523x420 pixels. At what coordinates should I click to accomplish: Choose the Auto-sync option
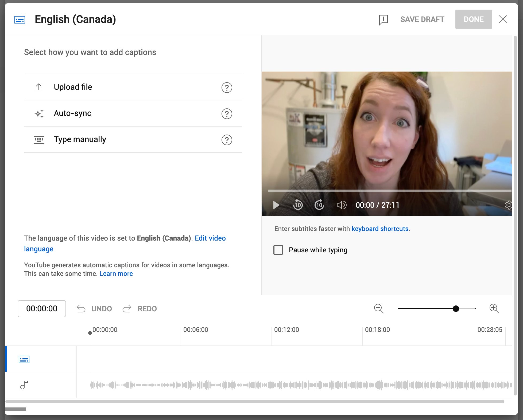[x=133, y=113]
